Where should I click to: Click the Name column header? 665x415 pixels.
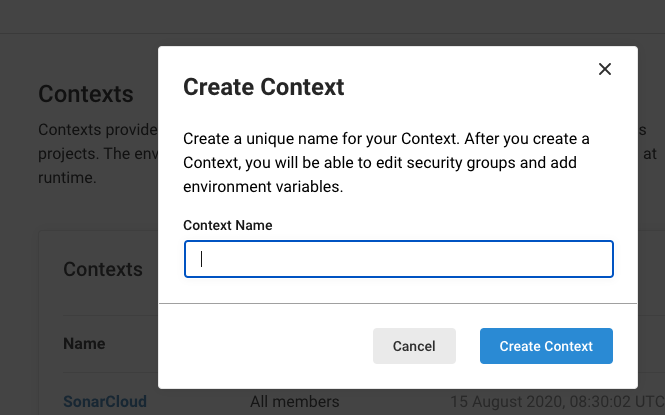click(x=84, y=344)
